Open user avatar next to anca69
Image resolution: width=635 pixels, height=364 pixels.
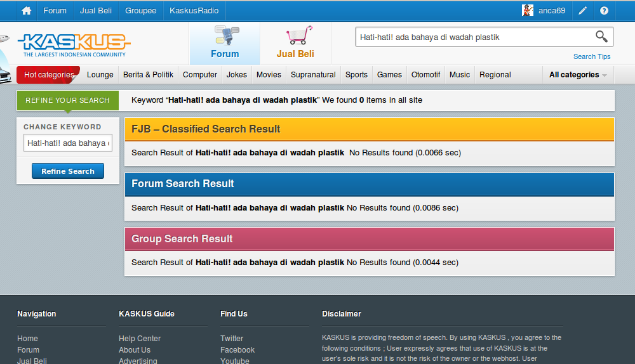(527, 11)
